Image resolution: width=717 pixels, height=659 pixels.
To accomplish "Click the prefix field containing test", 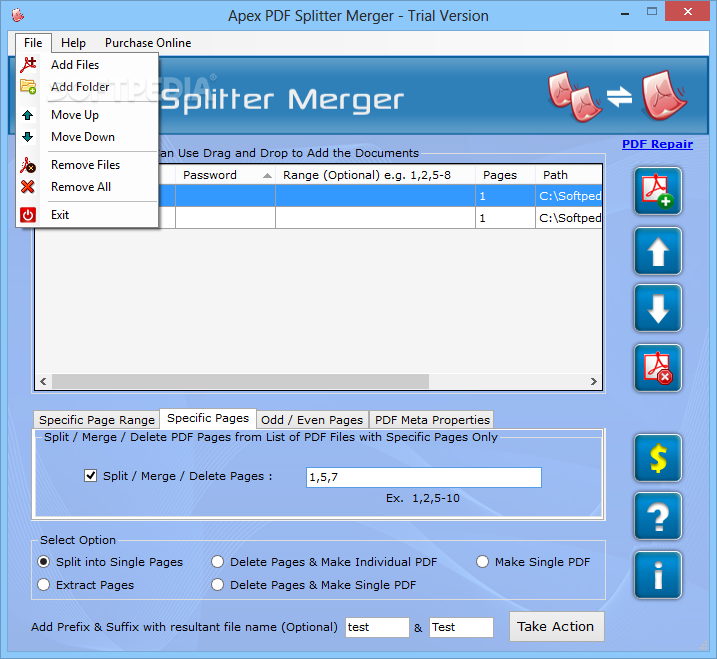I will pos(377,627).
